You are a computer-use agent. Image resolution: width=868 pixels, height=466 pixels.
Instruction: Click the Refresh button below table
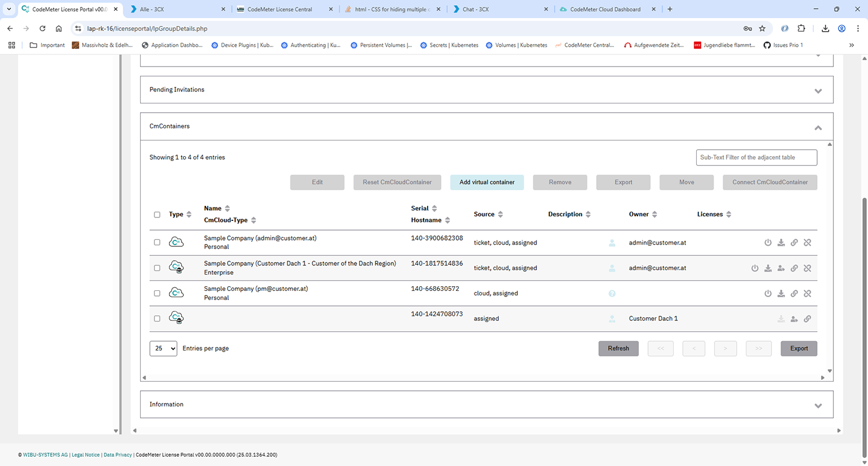(618, 349)
